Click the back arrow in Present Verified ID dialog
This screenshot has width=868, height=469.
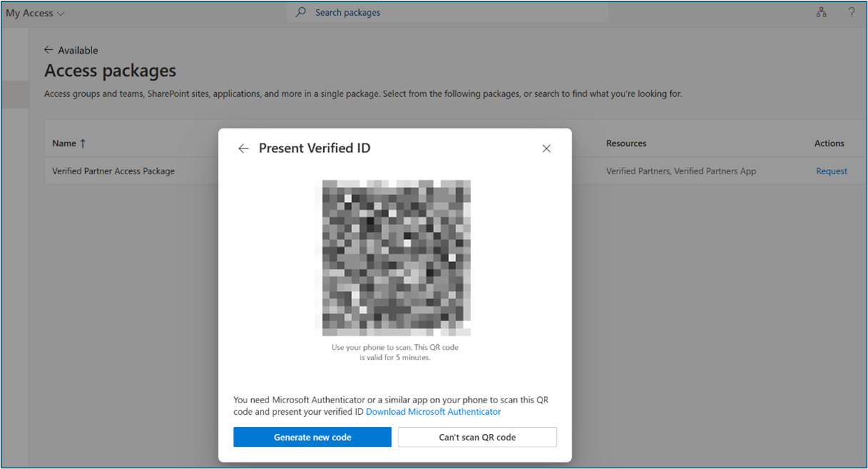coord(243,148)
